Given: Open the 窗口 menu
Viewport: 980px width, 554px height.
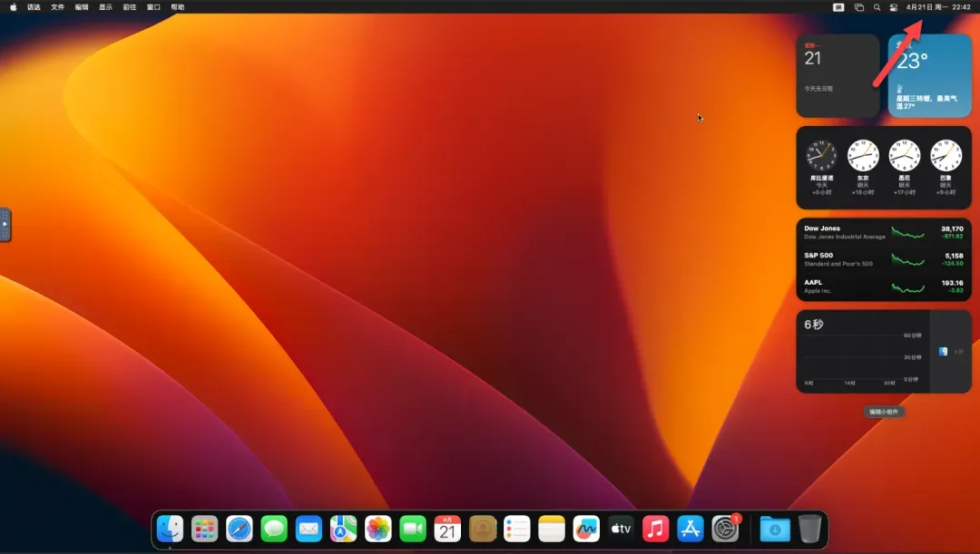Looking at the screenshot, I should tap(153, 7).
